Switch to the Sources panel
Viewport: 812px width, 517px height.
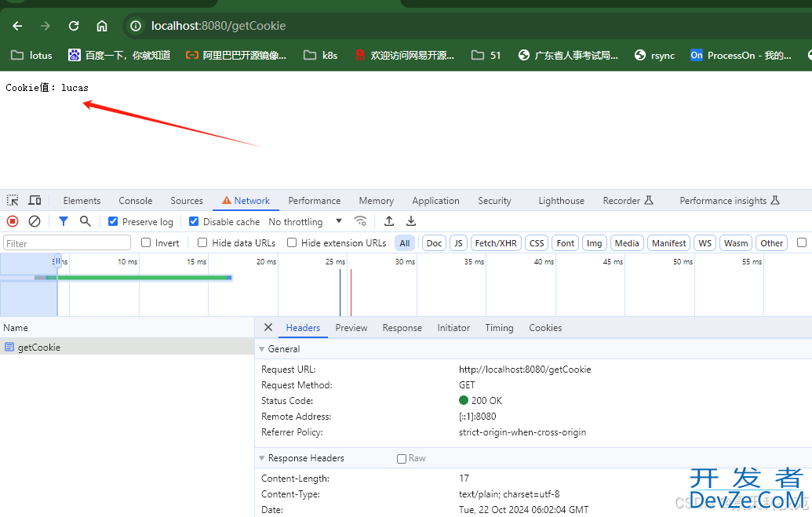(x=187, y=201)
